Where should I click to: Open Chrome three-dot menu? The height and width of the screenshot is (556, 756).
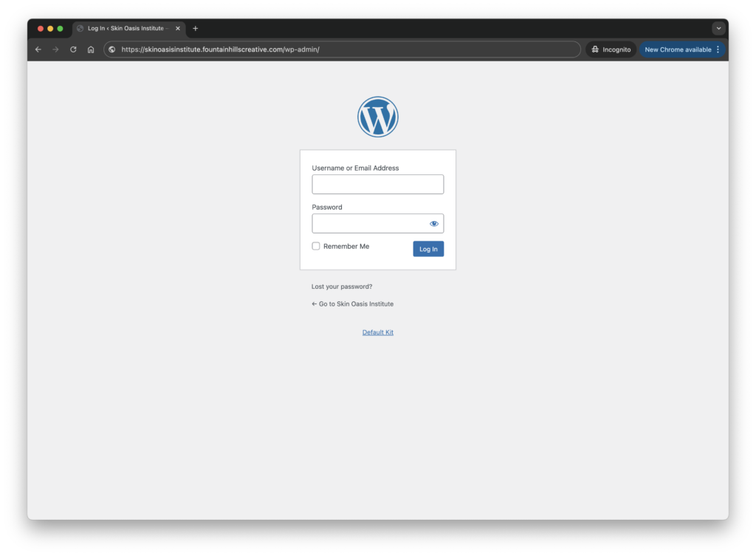tap(718, 49)
